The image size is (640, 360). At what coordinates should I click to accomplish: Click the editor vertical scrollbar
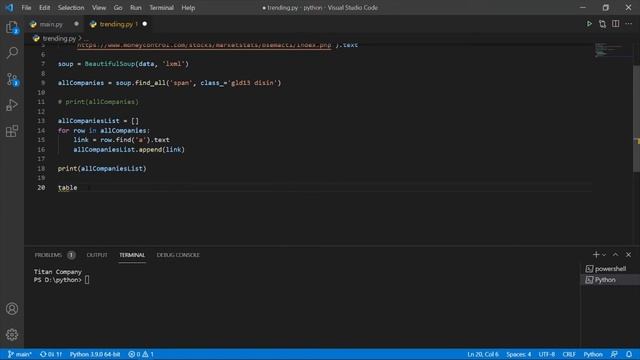point(636,118)
